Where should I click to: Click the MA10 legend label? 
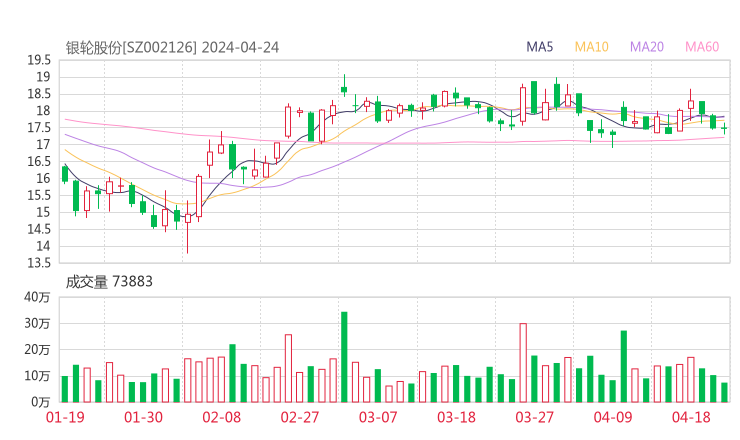[x=591, y=47]
